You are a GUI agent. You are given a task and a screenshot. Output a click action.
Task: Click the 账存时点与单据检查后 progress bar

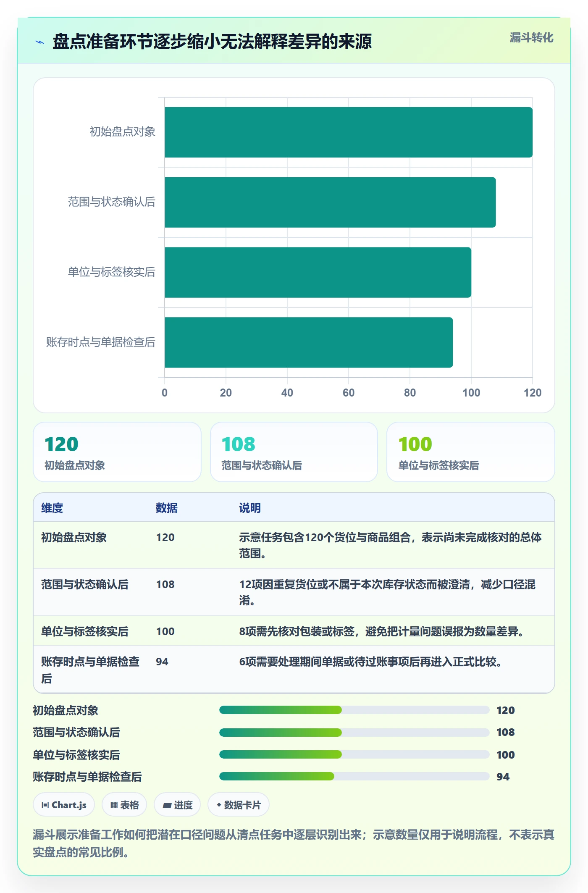pyautogui.click(x=354, y=776)
